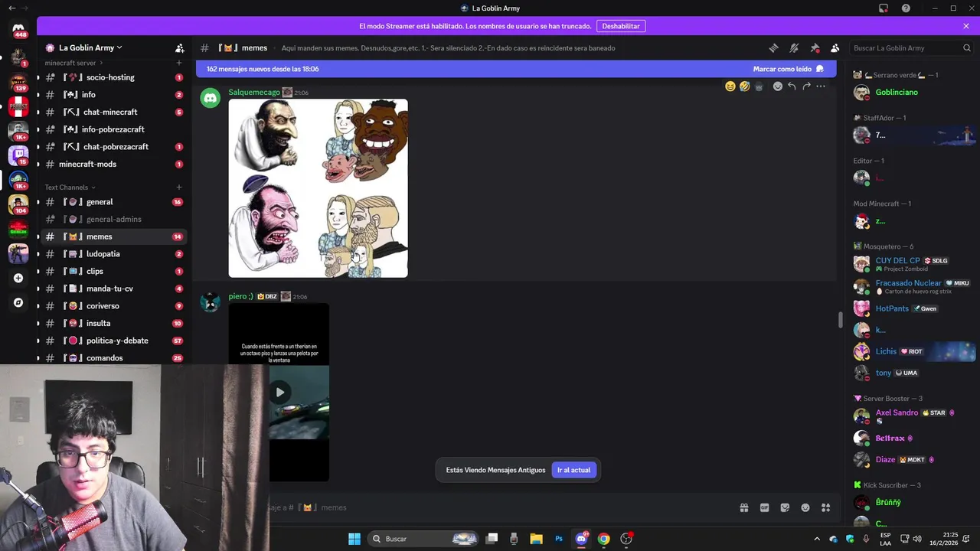980x551 pixels.
Task: Open pinned messages icon
Action: 815,47
